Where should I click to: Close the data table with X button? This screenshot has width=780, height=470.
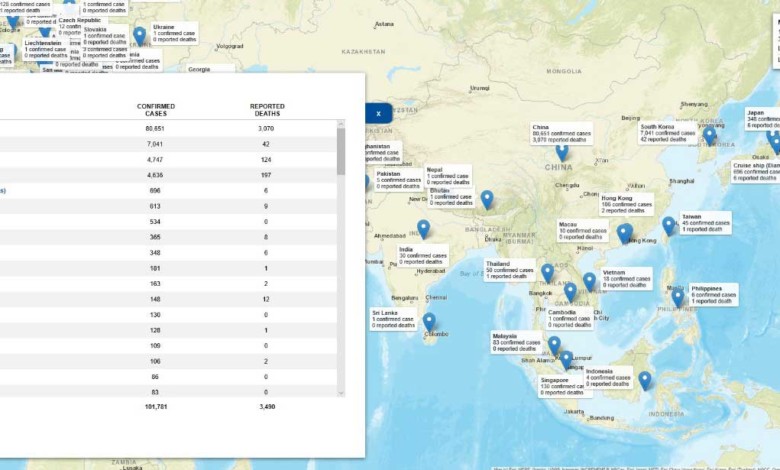tap(378, 113)
